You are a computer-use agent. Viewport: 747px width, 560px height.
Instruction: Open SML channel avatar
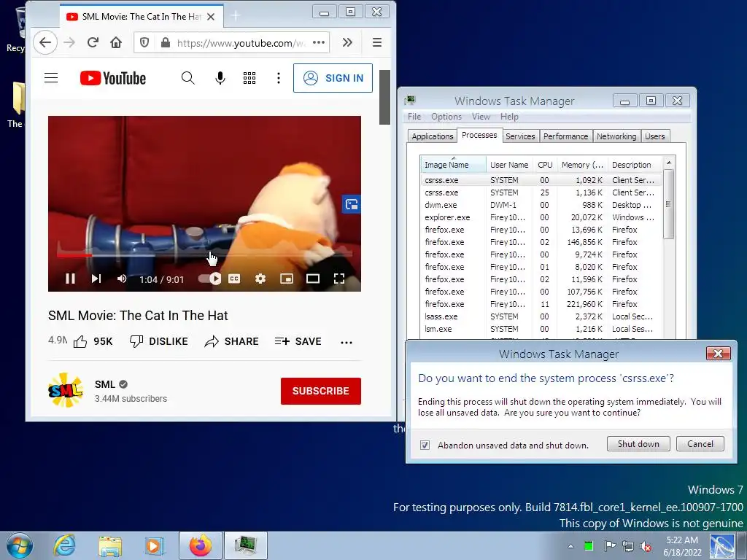(x=66, y=391)
